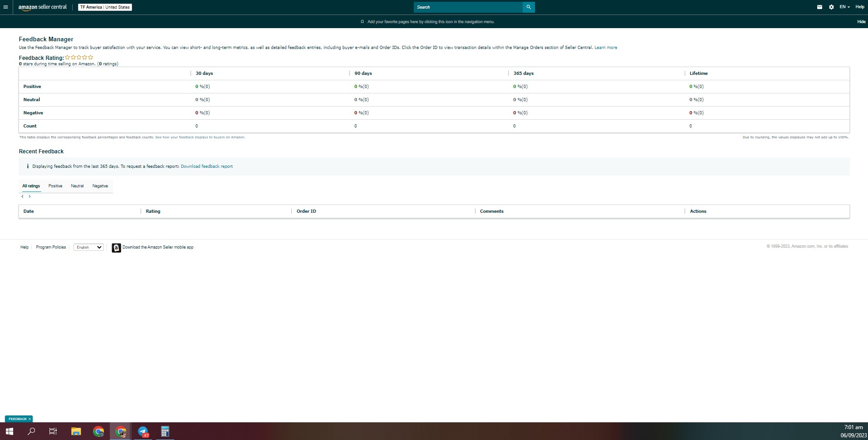Open the footer Help link
The height and width of the screenshot is (440, 868).
tap(25, 247)
